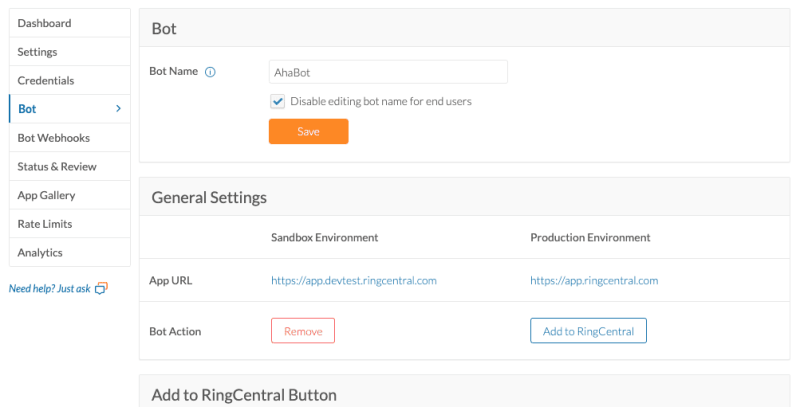Open Rate Limits section
Viewport: 800px width, 407px height.
point(45,224)
